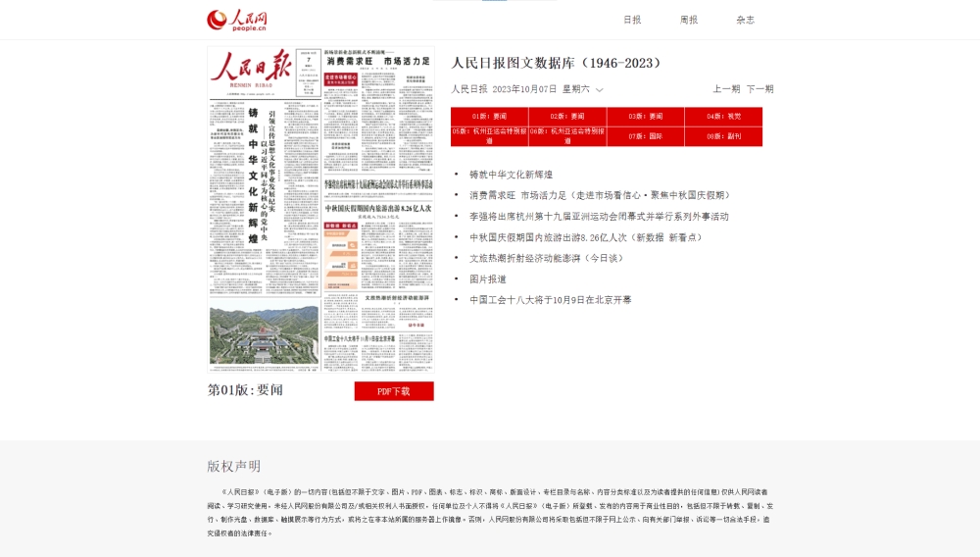Click the title 人民日报图文数据库（1946-2023）
The height and width of the screenshot is (557, 980).
point(557,63)
